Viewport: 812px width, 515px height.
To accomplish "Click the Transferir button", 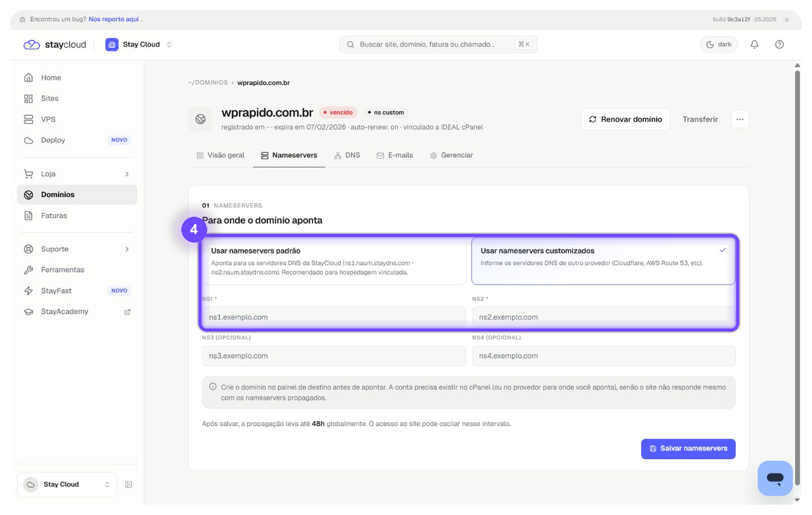I will (700, 119).
